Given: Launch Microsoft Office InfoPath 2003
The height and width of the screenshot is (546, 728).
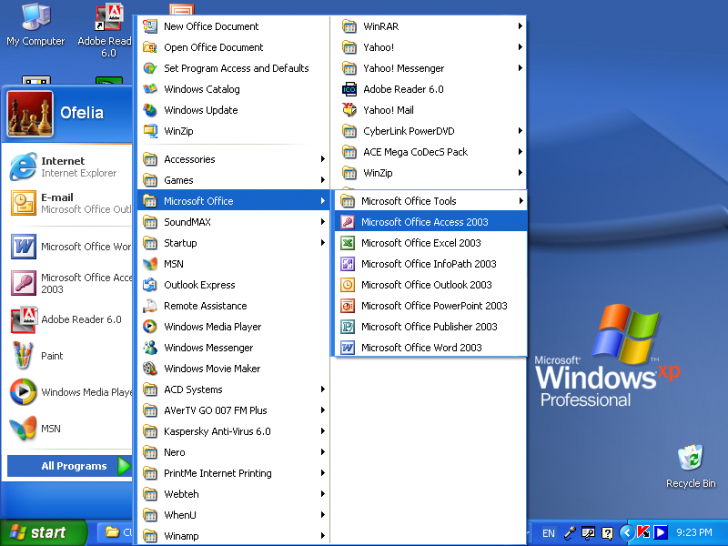Looking at the screenshot, I should coord(428,264).
